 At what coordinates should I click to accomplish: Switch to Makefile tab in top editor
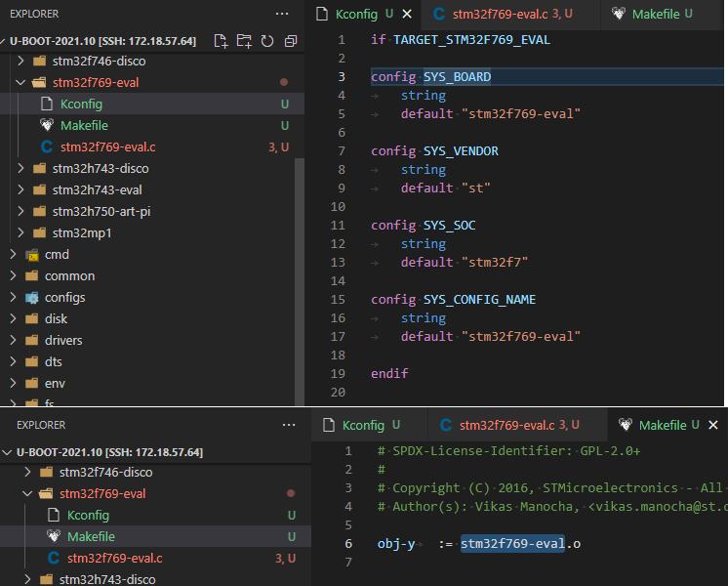[662, 14]
